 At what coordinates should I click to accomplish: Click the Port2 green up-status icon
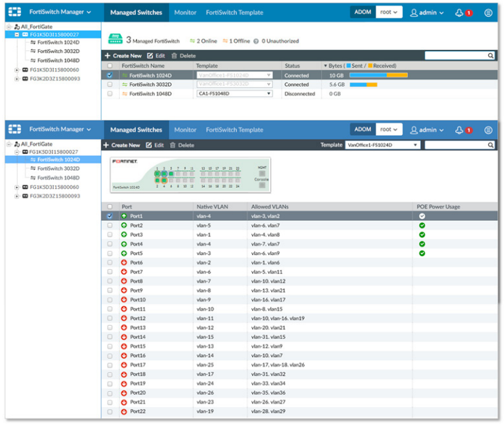pyautogui.click(x=124, y=226)
